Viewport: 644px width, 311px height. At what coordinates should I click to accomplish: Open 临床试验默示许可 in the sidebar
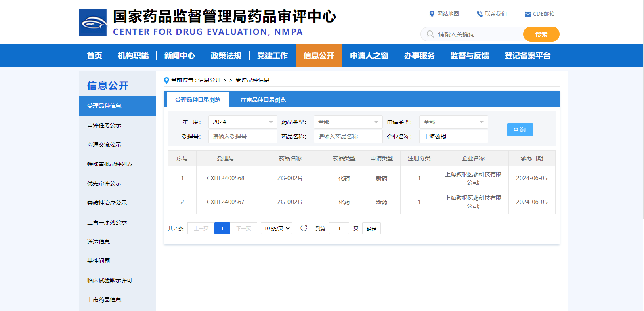pyautogui.click(x=109, y=280)
